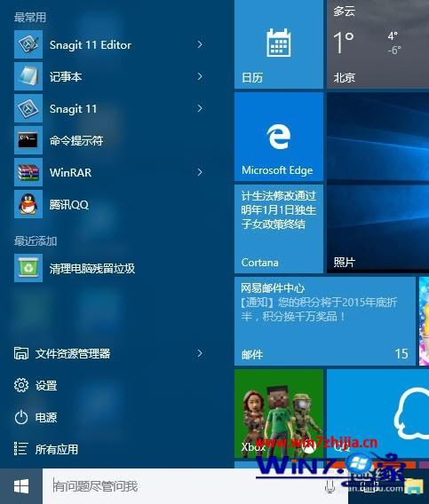Open the Snagit 11 app icon
Viewport: 429px width, 504px height.
[x=28, y=108]
